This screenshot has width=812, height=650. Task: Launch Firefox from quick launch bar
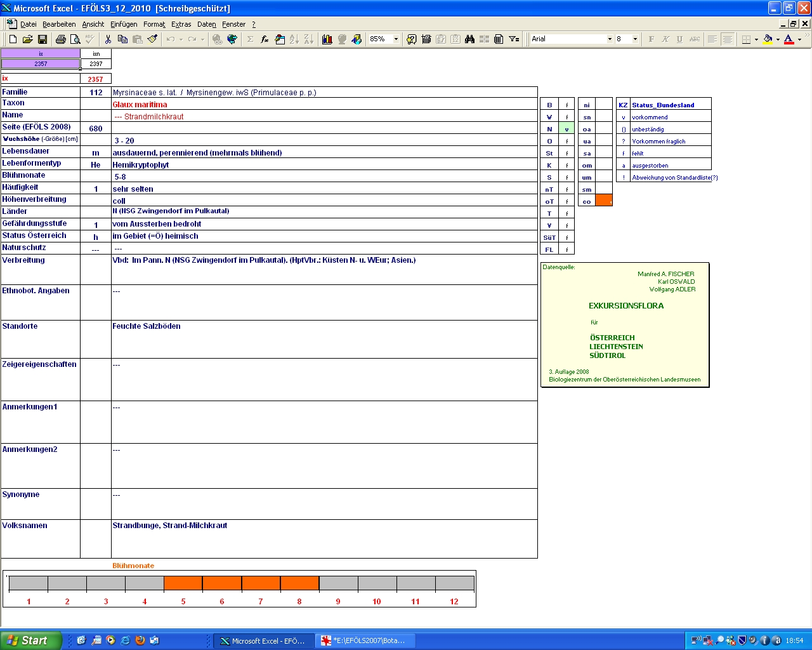point(140,640)
